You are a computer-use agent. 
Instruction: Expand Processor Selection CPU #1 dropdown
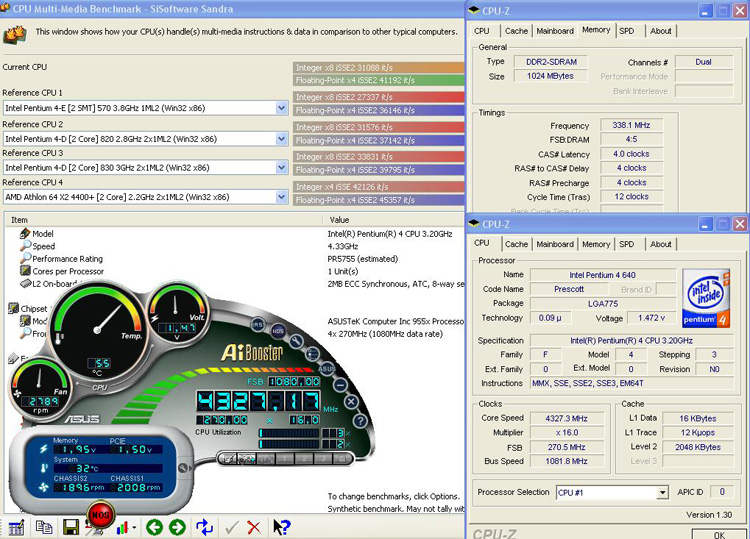(x=662, y=492)
